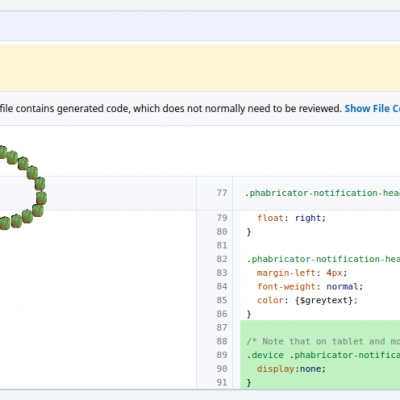
Task: Click the 'display:none;' added code line
Action: [291, 369]
